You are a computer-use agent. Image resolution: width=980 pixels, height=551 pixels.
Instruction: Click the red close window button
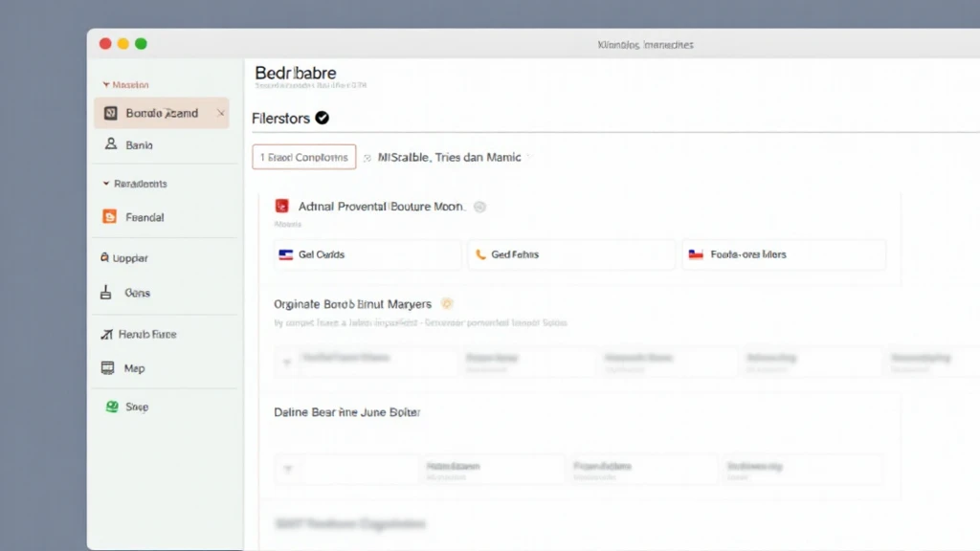[x=105, y=44]
